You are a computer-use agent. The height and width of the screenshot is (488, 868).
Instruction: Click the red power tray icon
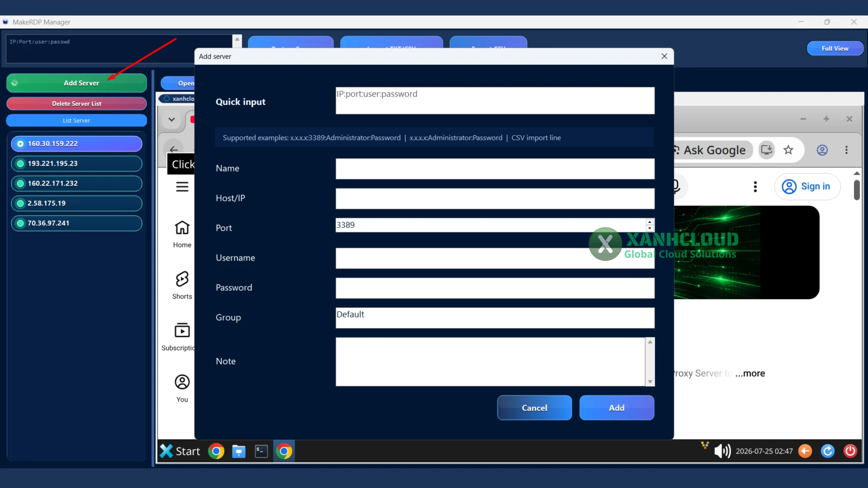pos(850,451)
